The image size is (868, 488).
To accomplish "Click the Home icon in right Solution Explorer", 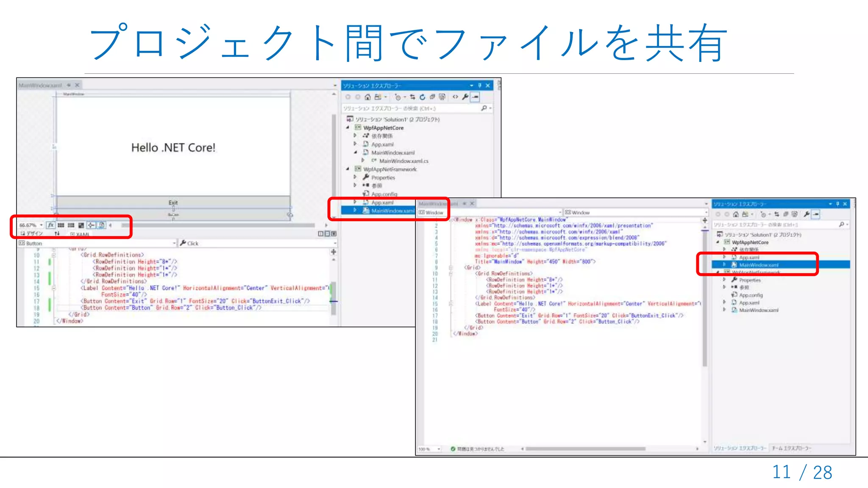I will [x=736, y=214].
